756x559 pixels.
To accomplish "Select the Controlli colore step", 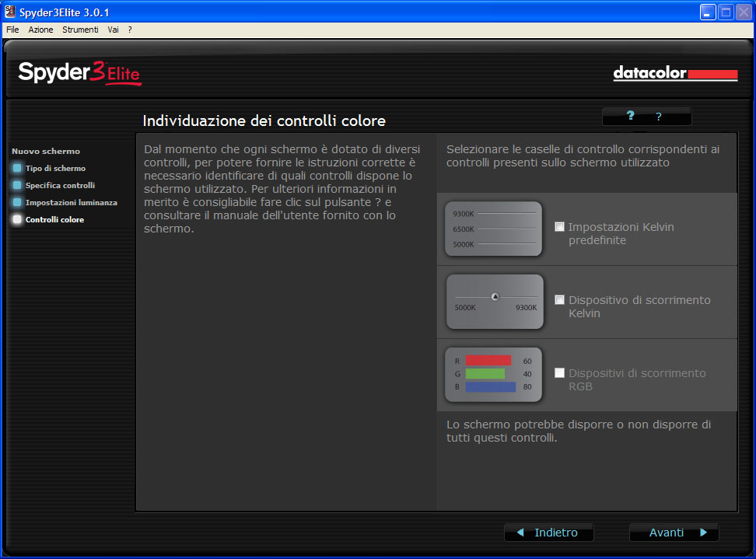I will (x=54, y=220).
